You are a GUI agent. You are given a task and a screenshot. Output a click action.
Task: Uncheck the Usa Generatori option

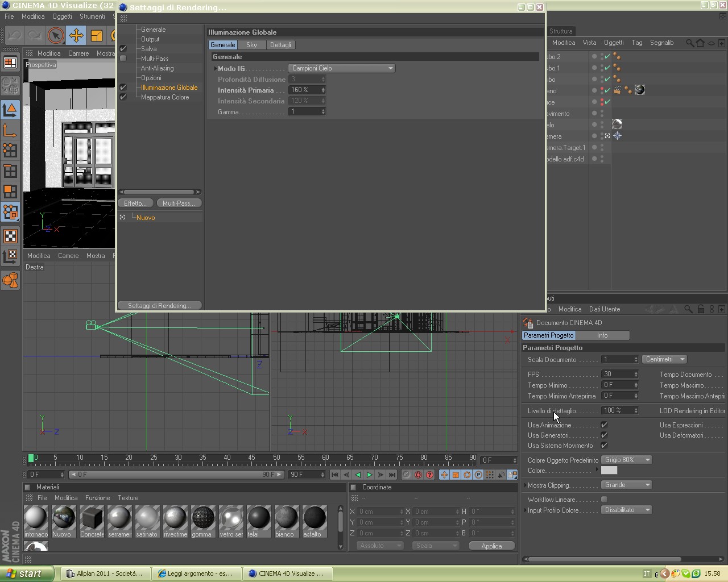tap(604, 435)
